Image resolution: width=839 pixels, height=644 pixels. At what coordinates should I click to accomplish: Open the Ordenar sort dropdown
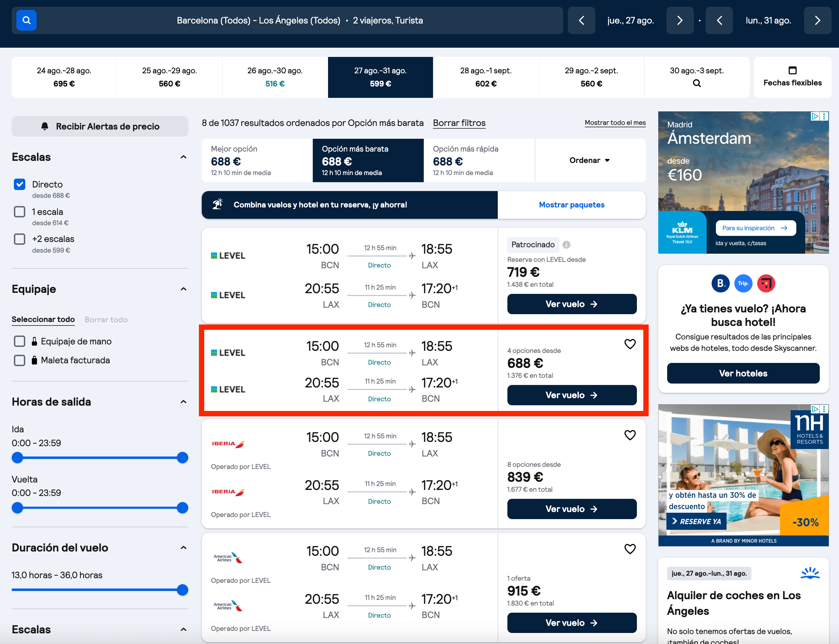tap(590, 160)
